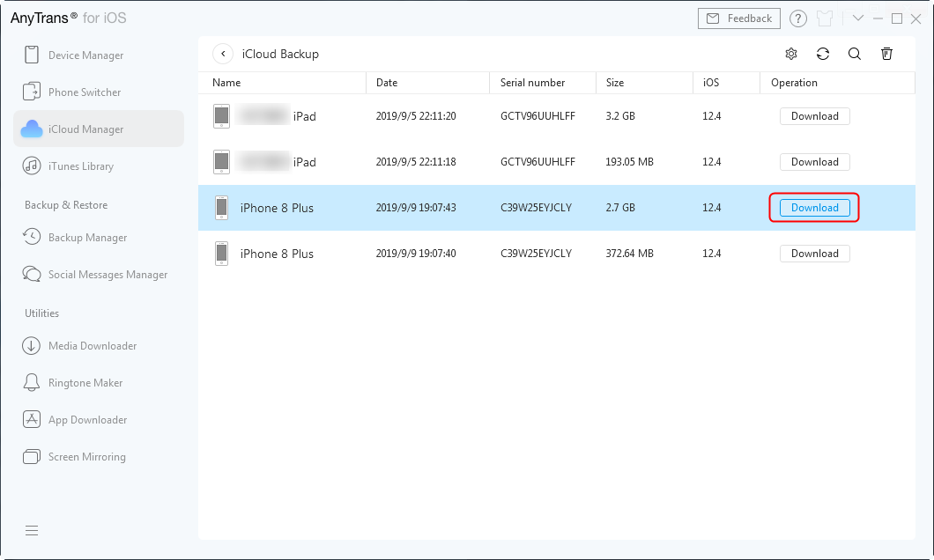Screen dimensions: 934x560
Task: Click the iOS column header
Action: [710, 83]
